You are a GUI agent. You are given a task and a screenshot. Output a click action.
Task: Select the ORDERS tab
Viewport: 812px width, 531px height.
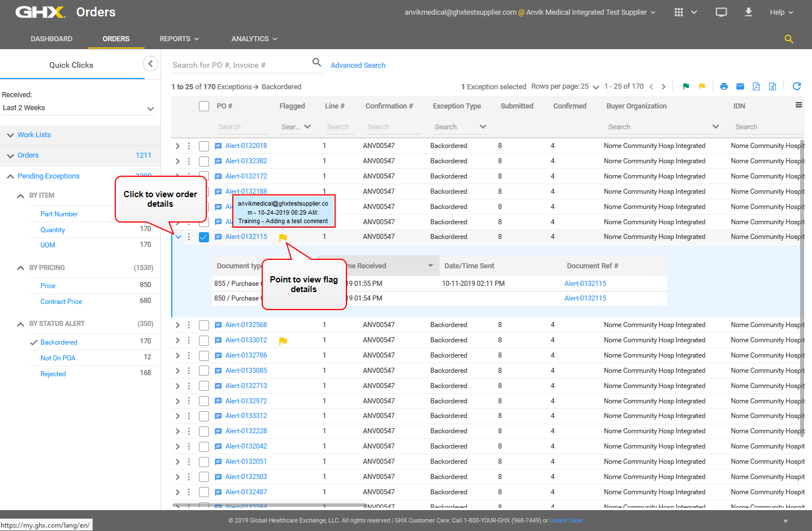tap(116, 39)
